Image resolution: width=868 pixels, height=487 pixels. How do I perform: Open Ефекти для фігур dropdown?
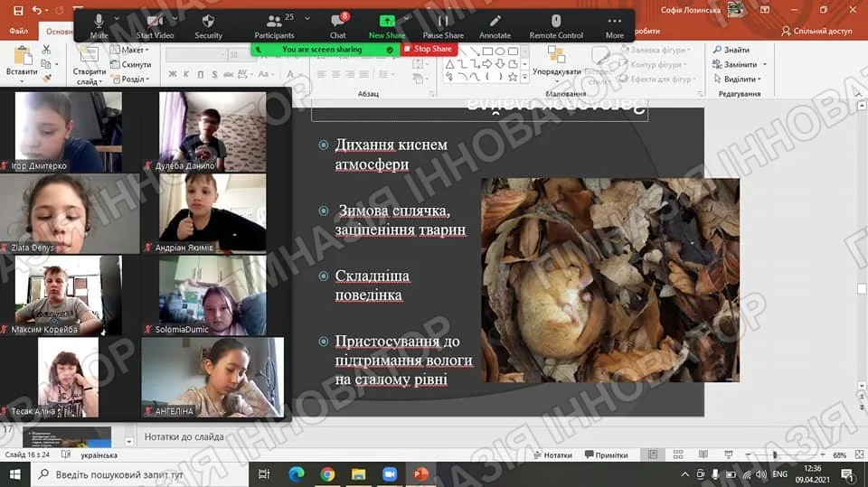657,80
